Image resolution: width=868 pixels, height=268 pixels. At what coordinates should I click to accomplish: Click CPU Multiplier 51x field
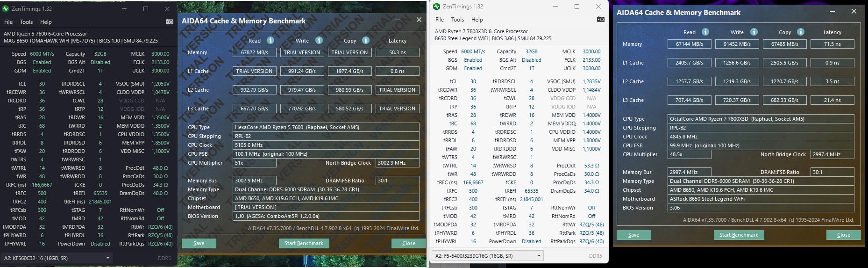pos(255,163)
